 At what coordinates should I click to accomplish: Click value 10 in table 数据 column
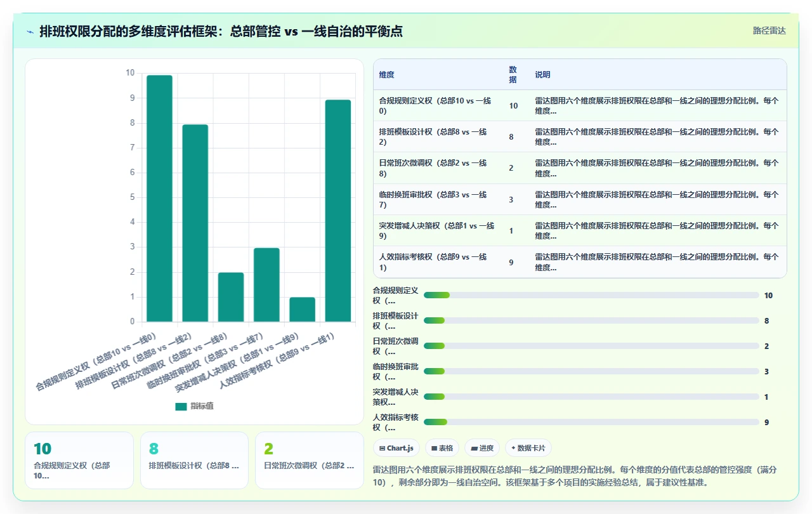(513, 106)
